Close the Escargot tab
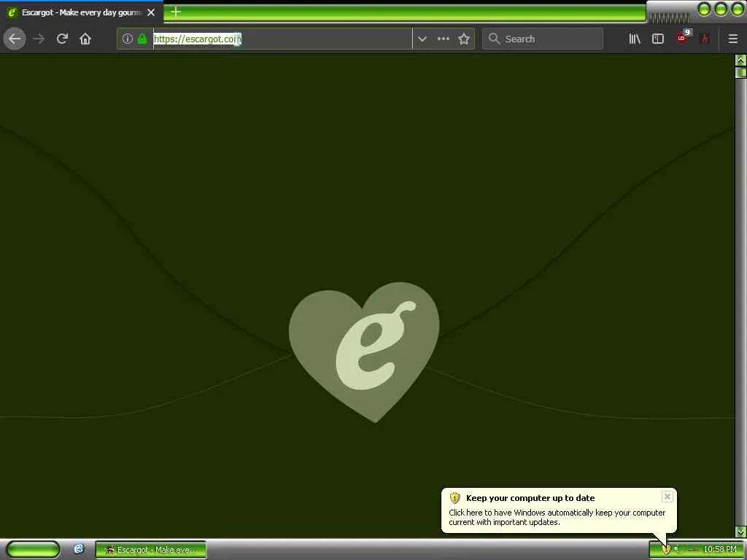The image size is (747, 560). pyautogui.click(x=151, y=12)
